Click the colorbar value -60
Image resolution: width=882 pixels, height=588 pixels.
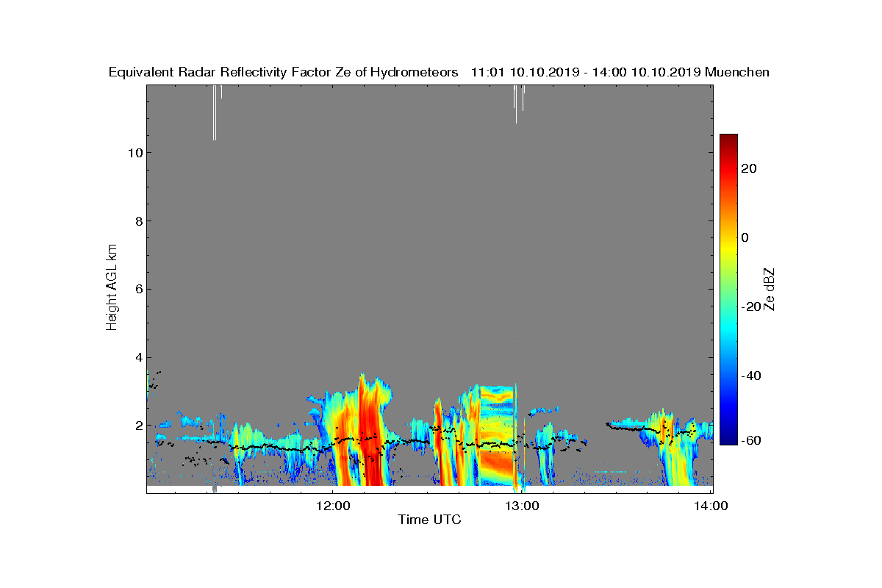click(750, 440)
